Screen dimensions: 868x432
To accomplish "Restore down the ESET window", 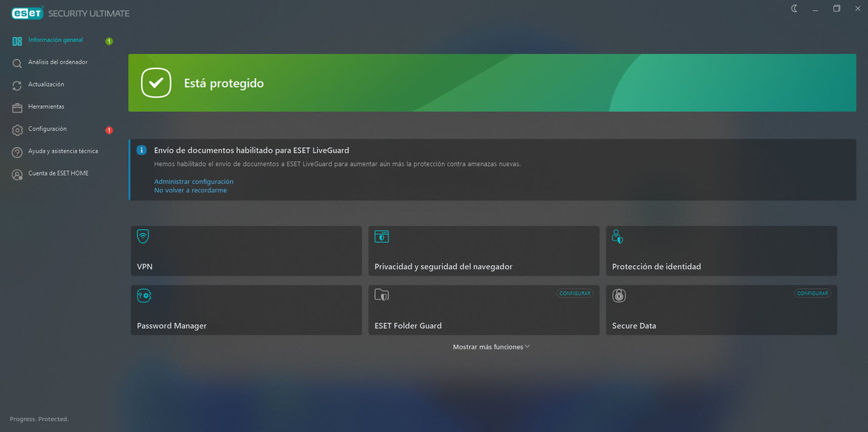I will tap(837, 9).
